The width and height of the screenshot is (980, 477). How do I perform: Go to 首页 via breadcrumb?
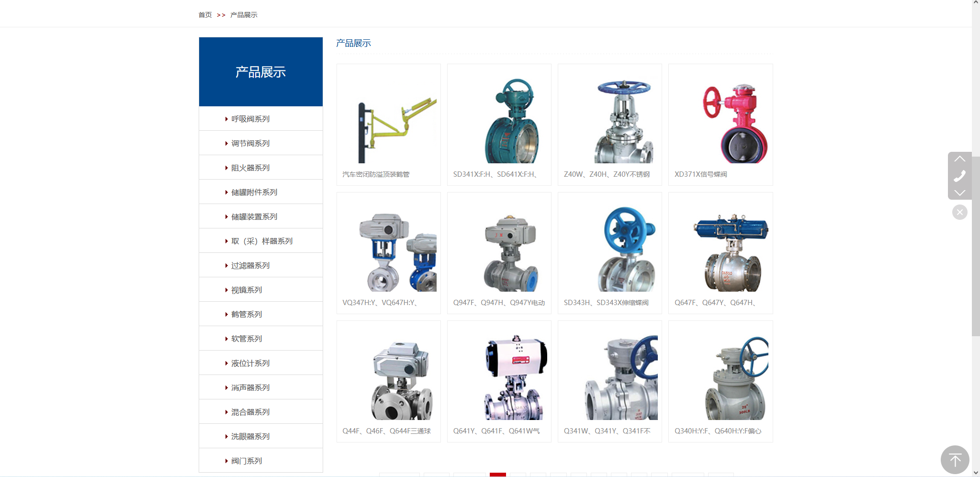click(205, 15)
